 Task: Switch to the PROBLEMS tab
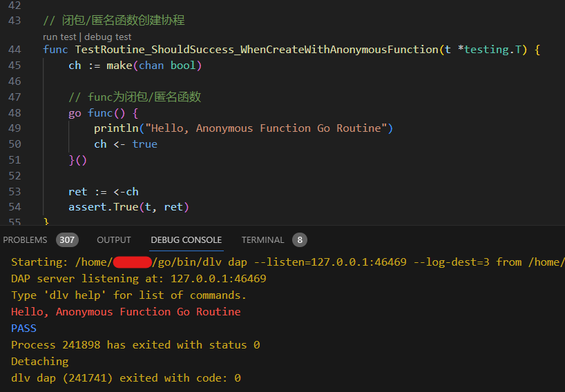(25, 240)
